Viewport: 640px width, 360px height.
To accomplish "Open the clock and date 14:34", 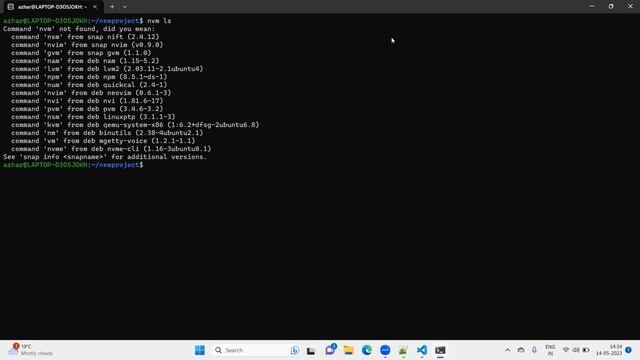I will click(x=609, y=350).
